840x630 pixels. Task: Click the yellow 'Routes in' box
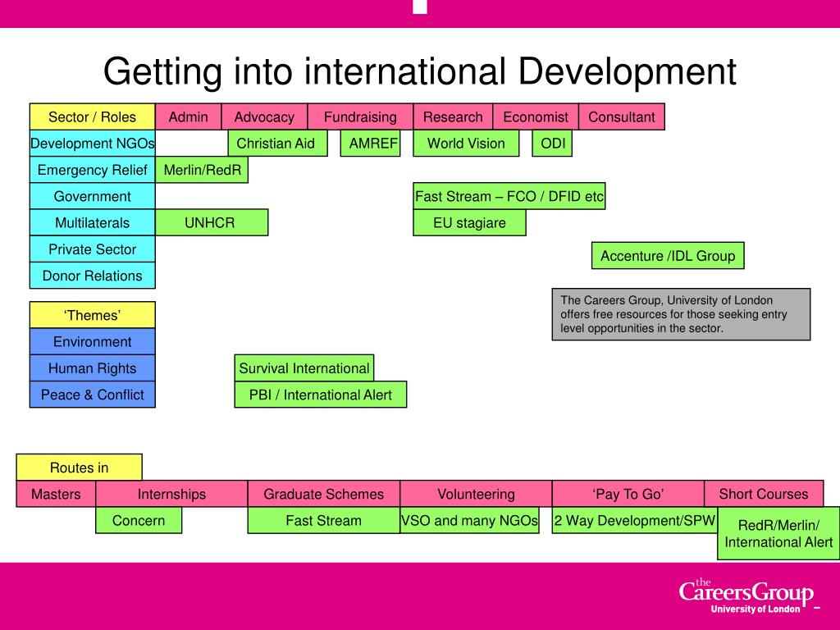[80, 467]
